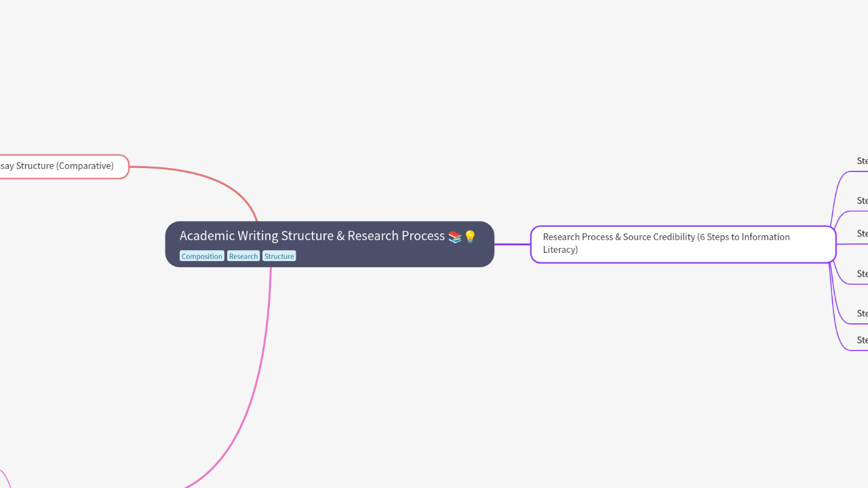Click the purple connector to Research Process node
This screenshot has height=488, width=868.
point(512,244)
